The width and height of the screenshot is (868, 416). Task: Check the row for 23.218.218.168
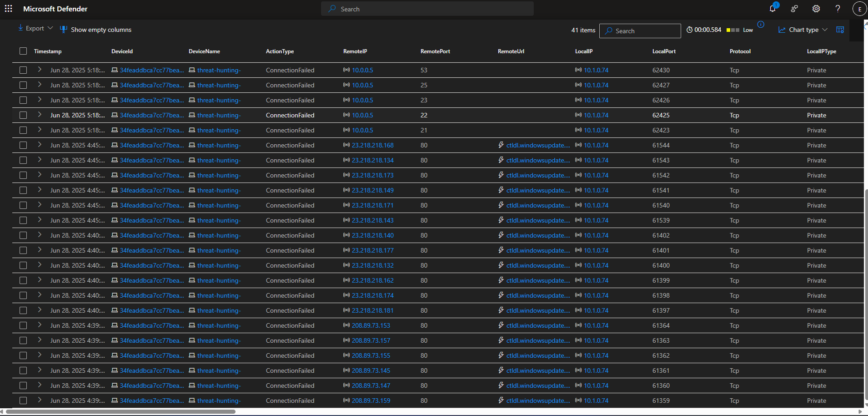23,145
